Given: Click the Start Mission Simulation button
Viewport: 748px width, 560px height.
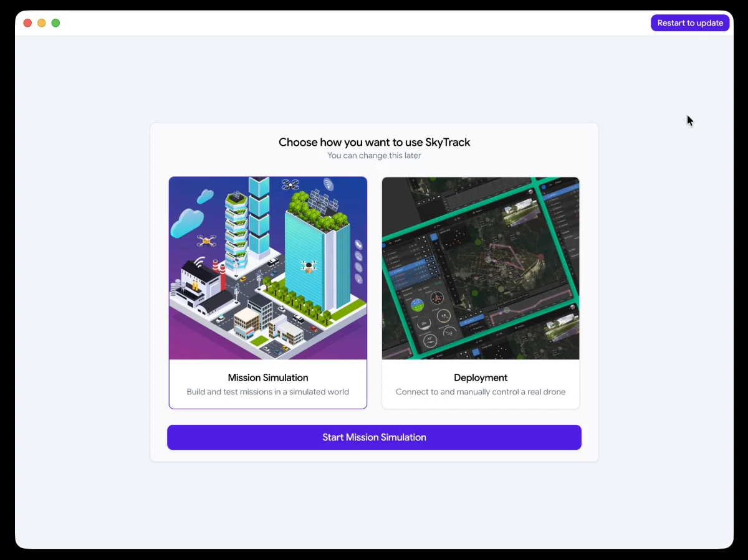Looking at the screenshot, I should click(x=374, y=437).
